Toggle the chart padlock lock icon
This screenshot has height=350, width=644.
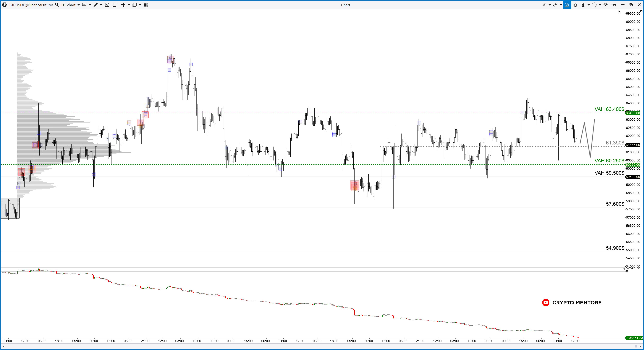coord(583,5)
